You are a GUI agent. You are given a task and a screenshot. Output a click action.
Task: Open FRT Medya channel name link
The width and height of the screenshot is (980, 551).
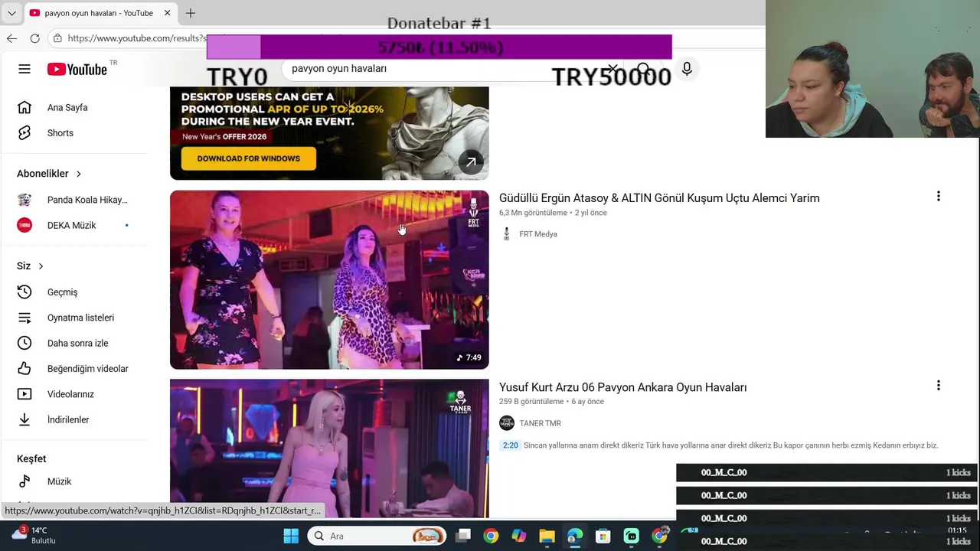[538, 234]
